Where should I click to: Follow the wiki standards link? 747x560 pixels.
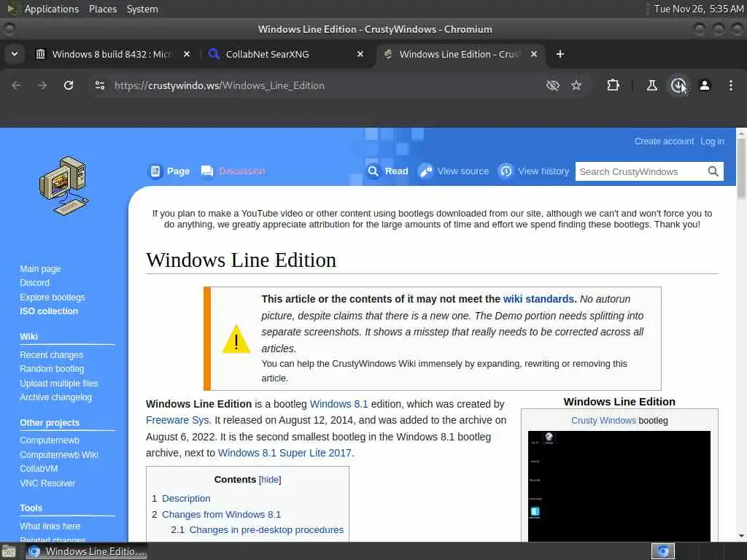(x=538, y=299)
